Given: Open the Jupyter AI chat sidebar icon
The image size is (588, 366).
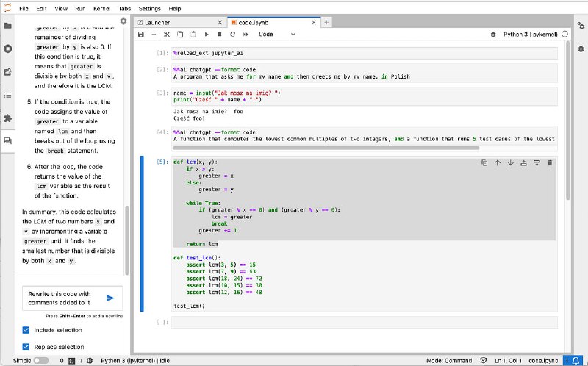Looking at the screenshot, I should pos(8,141).
